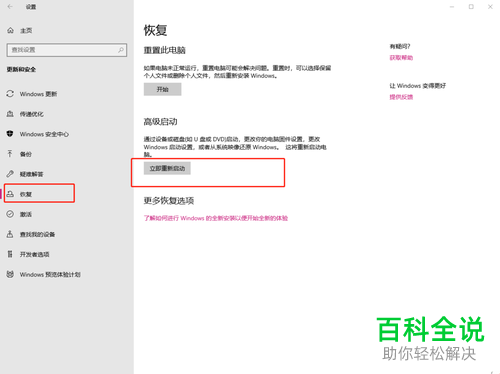Open the 提供反馈 link
Image resolution: width=500 pixels, height=374 pixels.
point(401,97)
